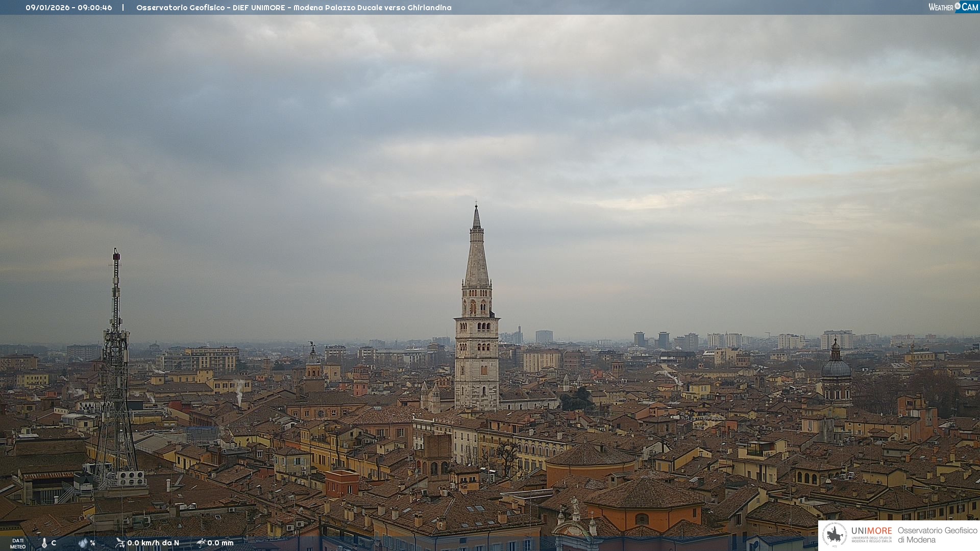Click the humidity water droplets icon
Screen dimensions: 980x551
tap(83, 543)
